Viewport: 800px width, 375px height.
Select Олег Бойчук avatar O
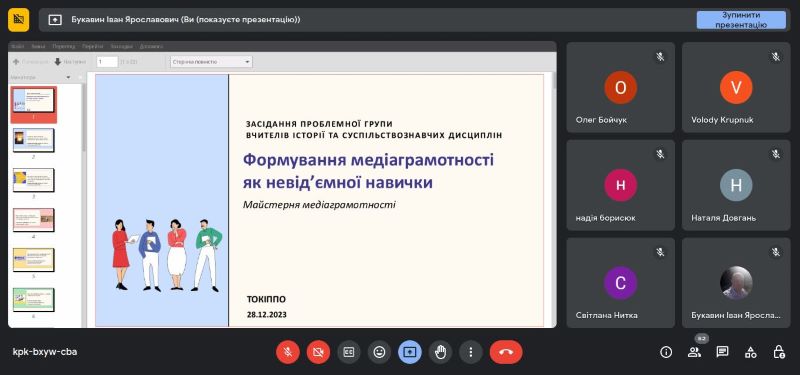(x=620, y=88)
